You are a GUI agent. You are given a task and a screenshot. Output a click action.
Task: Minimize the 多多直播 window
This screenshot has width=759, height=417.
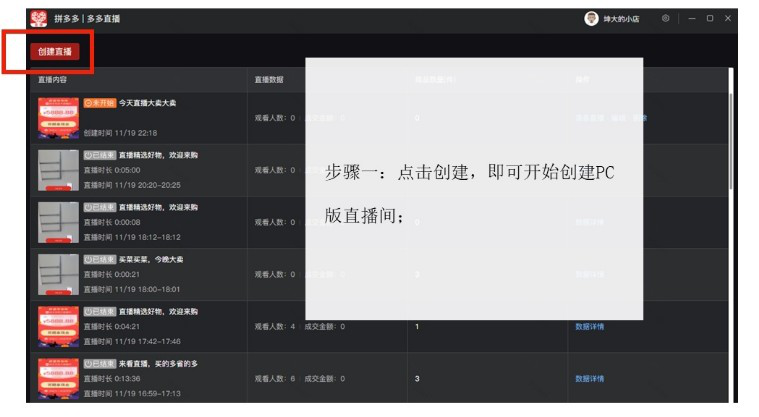(x=690, y=18)
